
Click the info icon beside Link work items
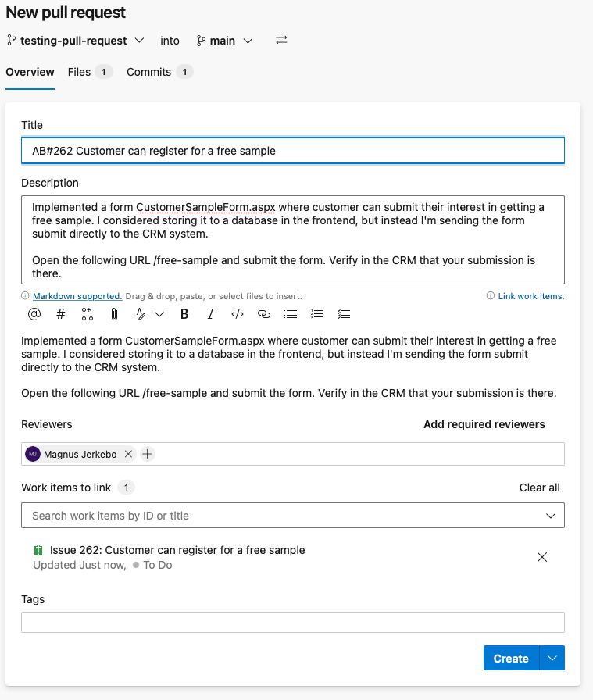[x=491, y=295]
